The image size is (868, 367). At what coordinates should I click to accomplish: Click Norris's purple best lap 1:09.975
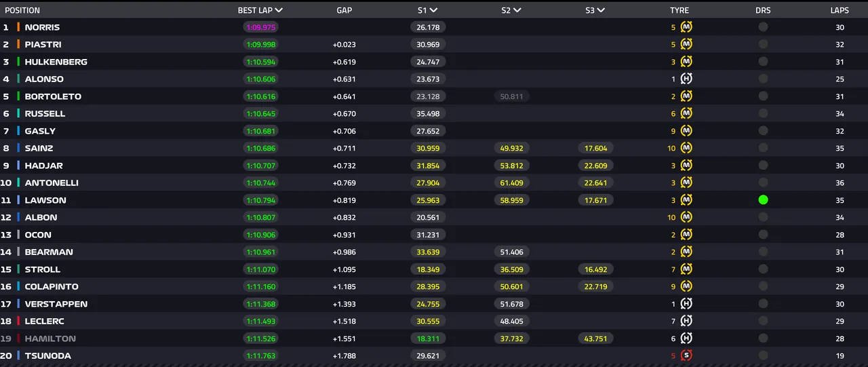pyautogui.click(x=260, y=27)
